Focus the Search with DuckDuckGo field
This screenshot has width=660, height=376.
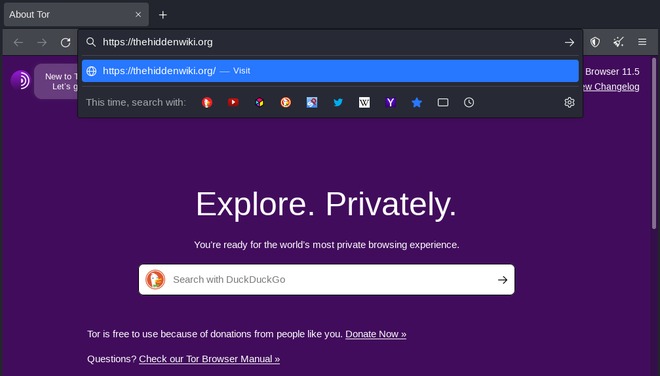(327, 280)
